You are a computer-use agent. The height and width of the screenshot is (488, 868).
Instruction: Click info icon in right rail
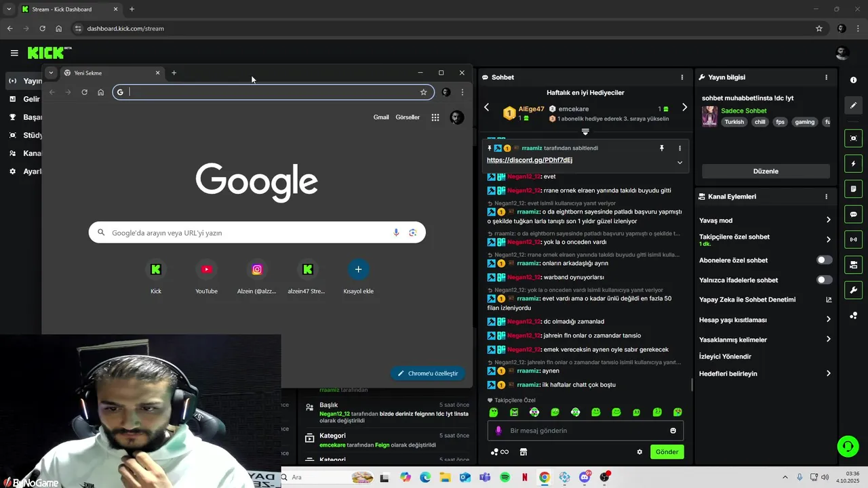point(853,80)
